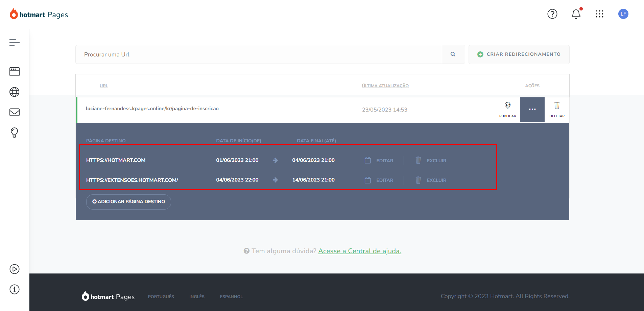Click the footer Hotmart Pages logo
The width and height of the screenshot is (644, 311).
pos(108,296)
